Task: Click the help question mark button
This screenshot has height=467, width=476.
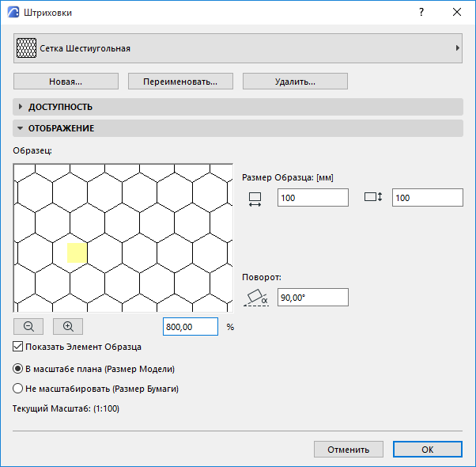Action: click(421, 12)
